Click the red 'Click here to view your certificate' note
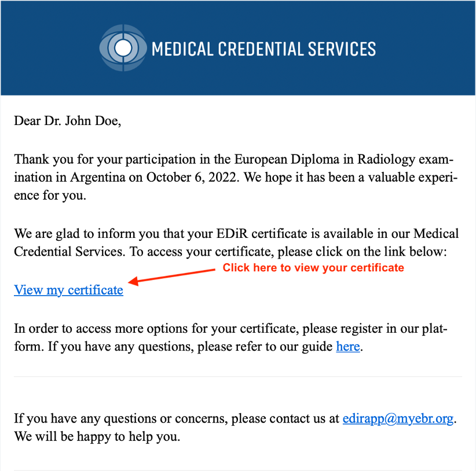476x471 pixels. tap(313, 267)
